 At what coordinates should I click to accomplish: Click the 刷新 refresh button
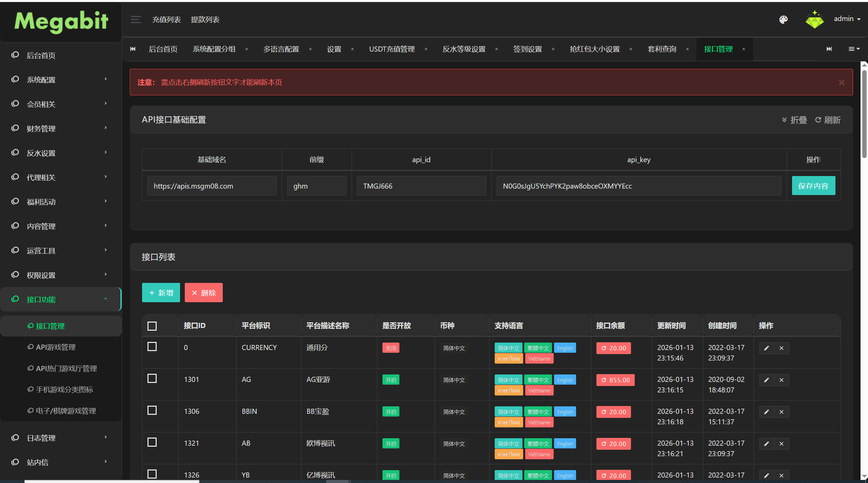[x=828, y=120]
